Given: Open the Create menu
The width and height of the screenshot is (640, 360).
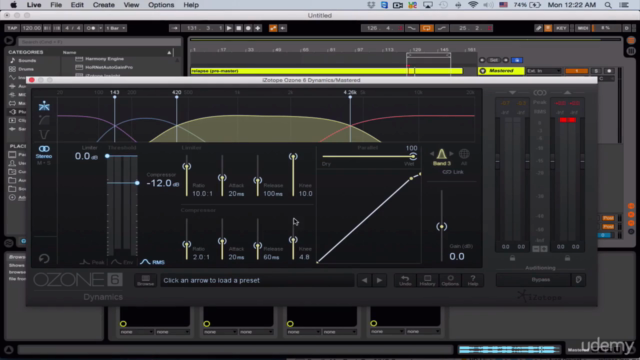Looking at the screenshot, I should (104, 5).
